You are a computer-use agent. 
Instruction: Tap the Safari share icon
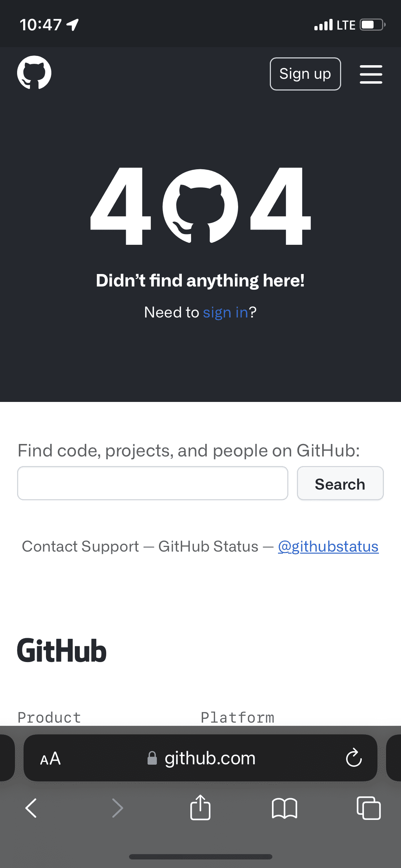(x=200, y=807)
